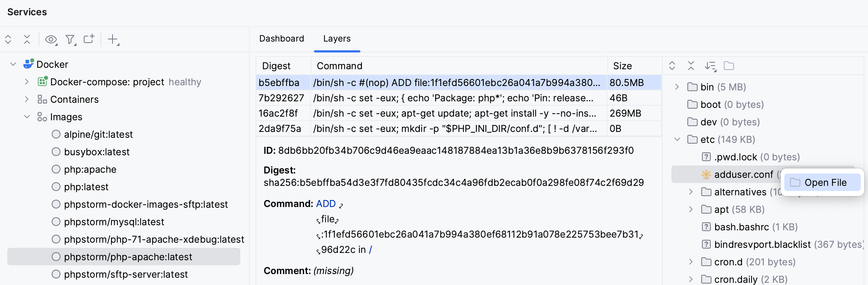Expand the Containers node
Viewport: 868px width, 285px height.
26,99
